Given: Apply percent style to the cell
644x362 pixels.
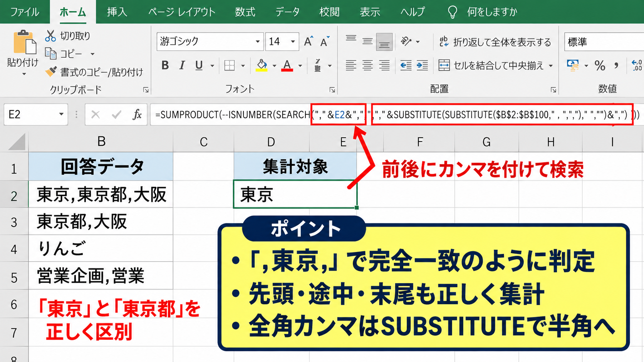Looking at the screenshot, I should pos(600,65).
